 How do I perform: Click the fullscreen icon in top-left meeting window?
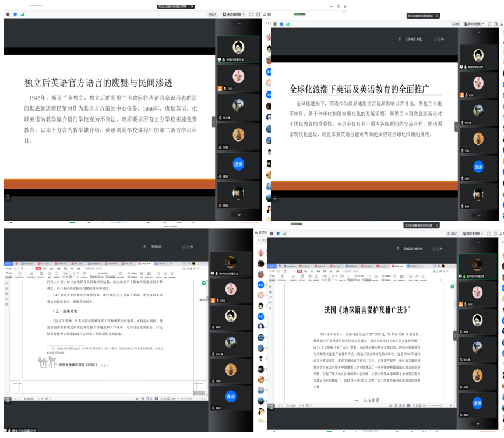[251, 15]
